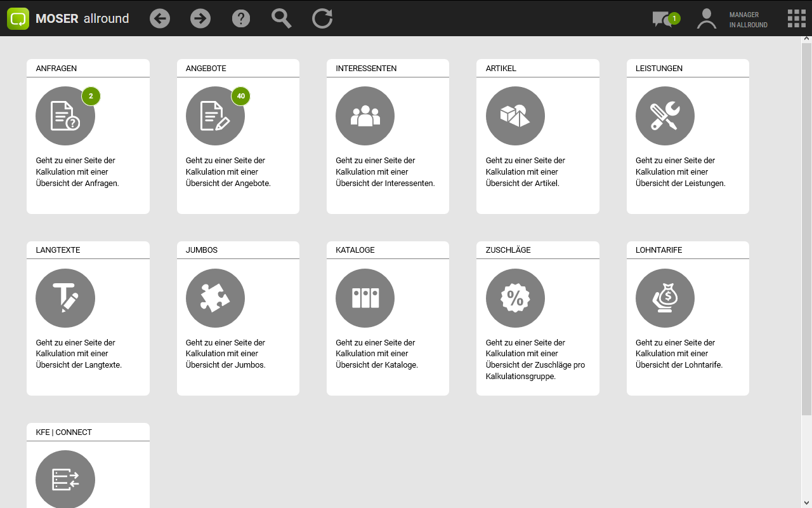Image resolution: width=812 pixels, height=508 pixels.
Task: Click the Zuschläge percent badge icon
Action: tap(515, 298)
